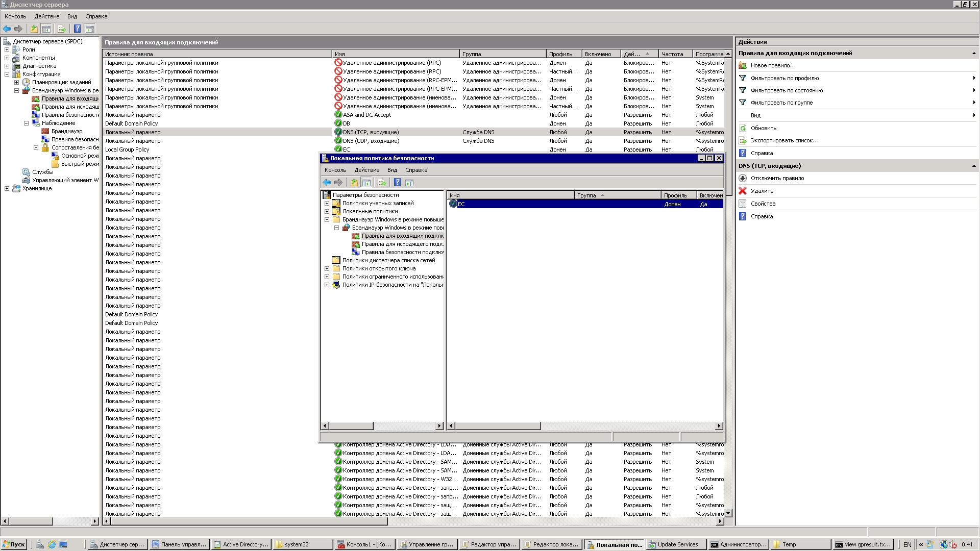980x551 pixels.
Task: Toggle action pane icon in Локальная политика безопасности toolbar
Action: pos(409,183)
